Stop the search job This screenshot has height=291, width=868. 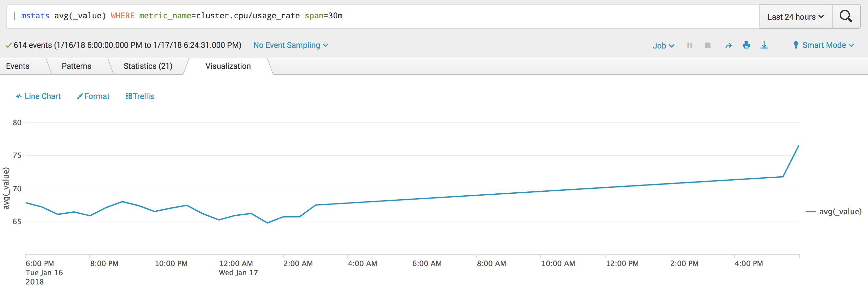coord(707,45)
